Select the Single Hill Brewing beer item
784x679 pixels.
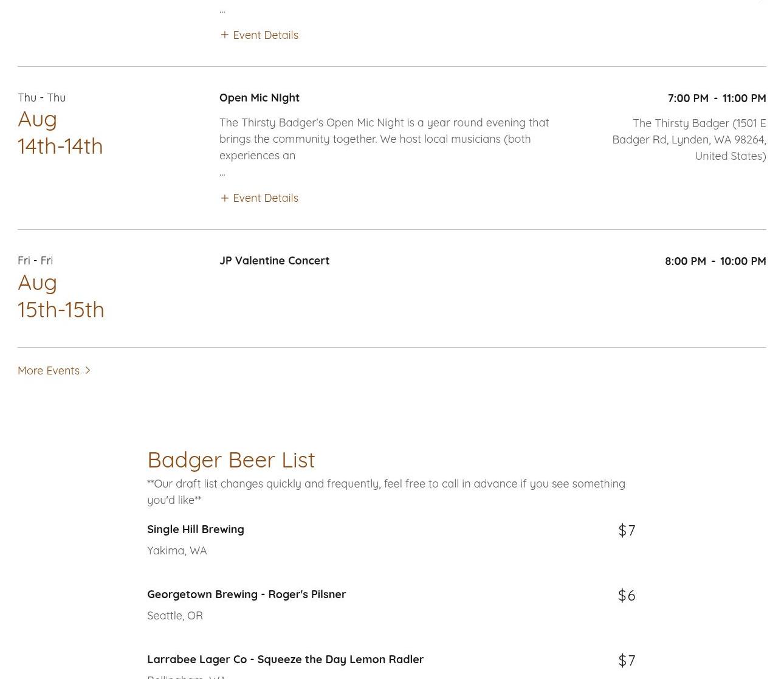click(195, 529)
